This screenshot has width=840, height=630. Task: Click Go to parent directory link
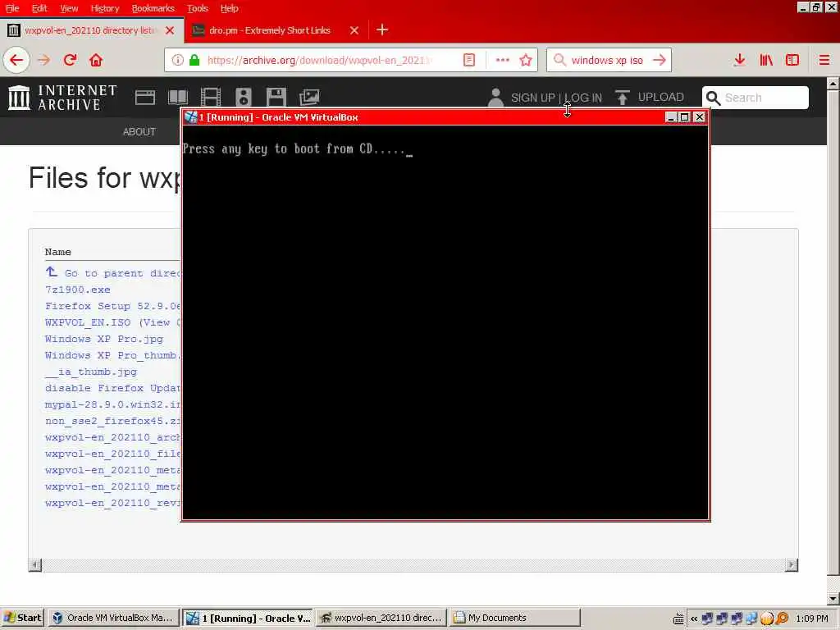[x=113, y=273]
